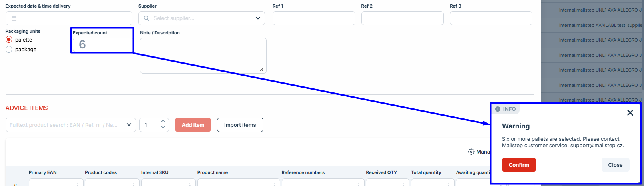Image resolution: width=644 pixels, height=186 pixels.
Task: Expand the fulltext product search dropdown
Action: coord(129,125)
